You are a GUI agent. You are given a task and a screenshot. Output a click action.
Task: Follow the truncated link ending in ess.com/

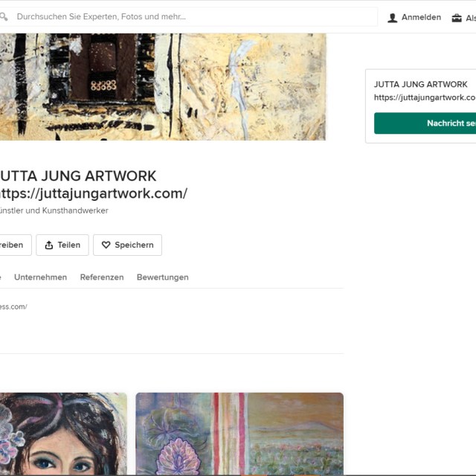click(13, 306)
